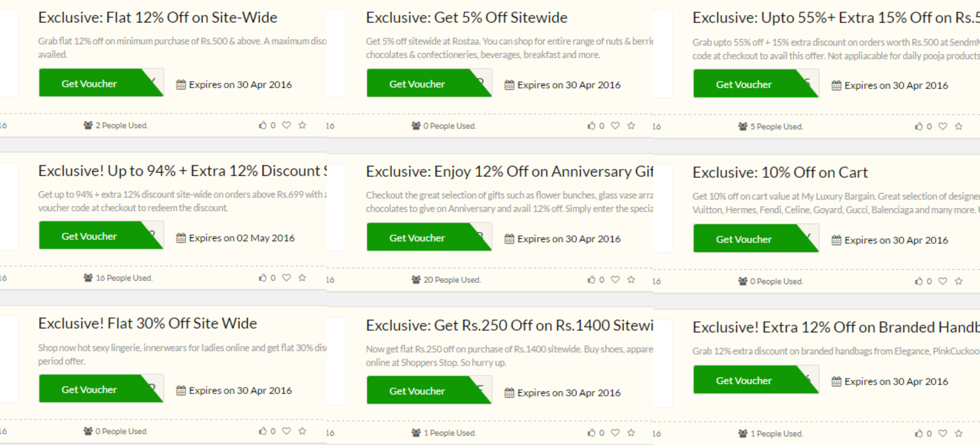The image size is (980, 445).
Task: Open the Exclusive 12% Off Anniversary Gifts title
Action: pyautogui.click(x=509, y=172)
